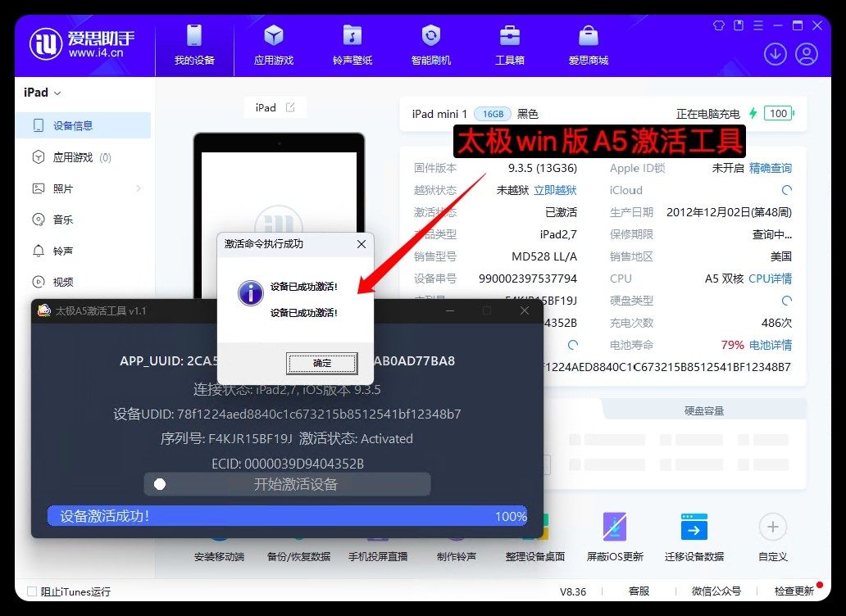Open the 工具箱 tab
Image resolution: width=846 pixels, height=616 pixels.
[x=510, y=45]
